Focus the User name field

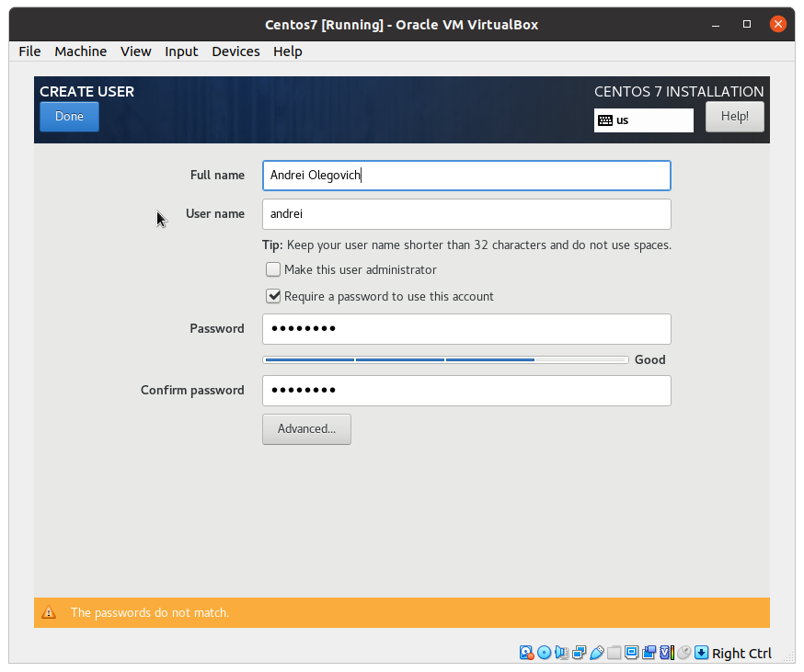(466, 214)
